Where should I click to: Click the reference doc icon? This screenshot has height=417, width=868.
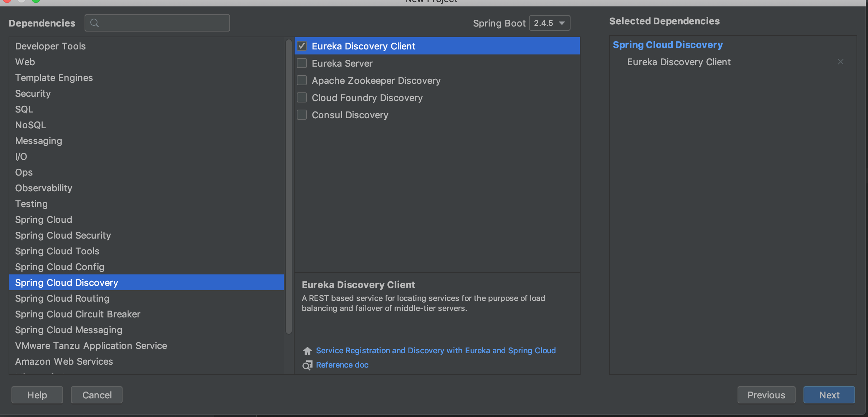(307, 365)
